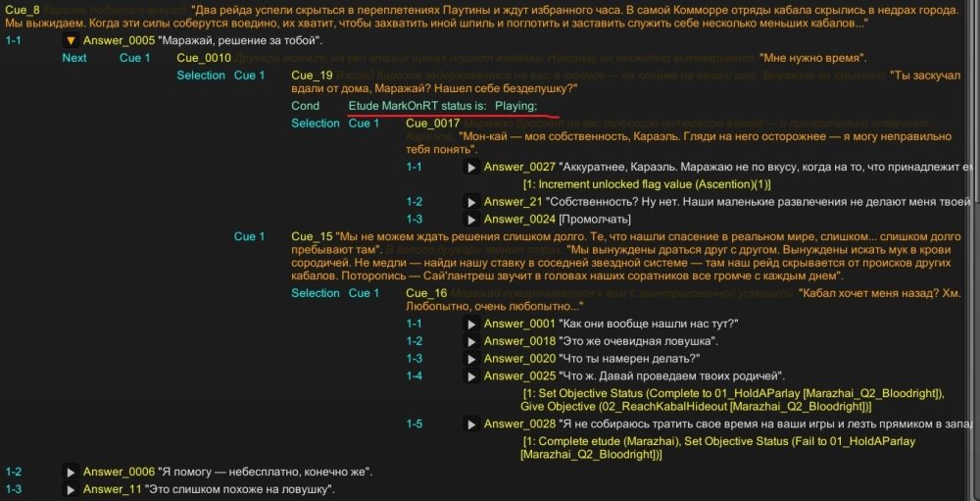Expand the Answer_11 triangle

click(x=71, y=489)
